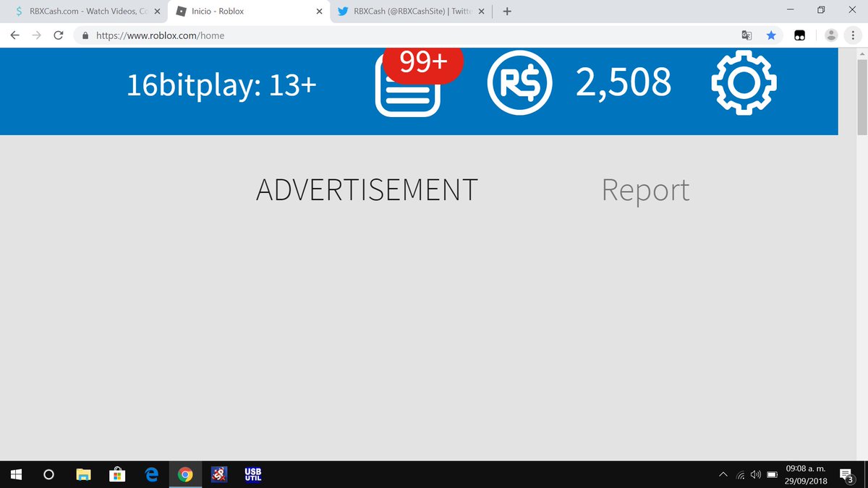Go back to the previous page
The width and height of the screenshot is (868, 488).
(x=14, y=35)
